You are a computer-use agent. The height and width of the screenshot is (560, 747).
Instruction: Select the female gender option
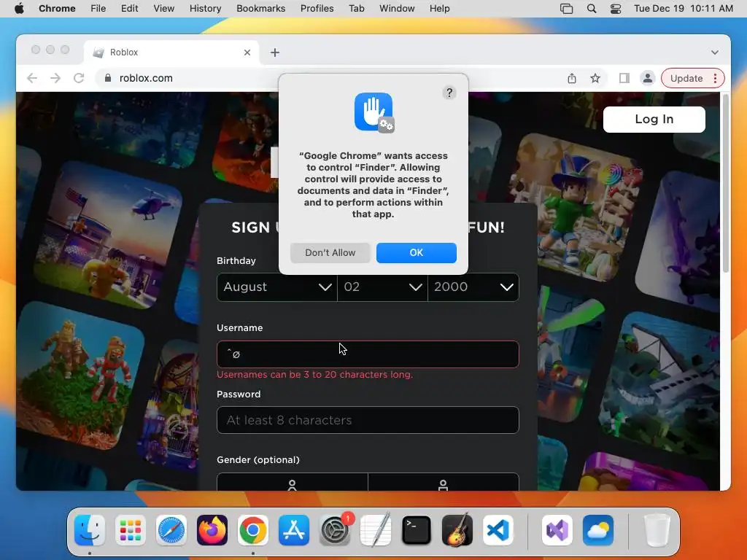293,482
